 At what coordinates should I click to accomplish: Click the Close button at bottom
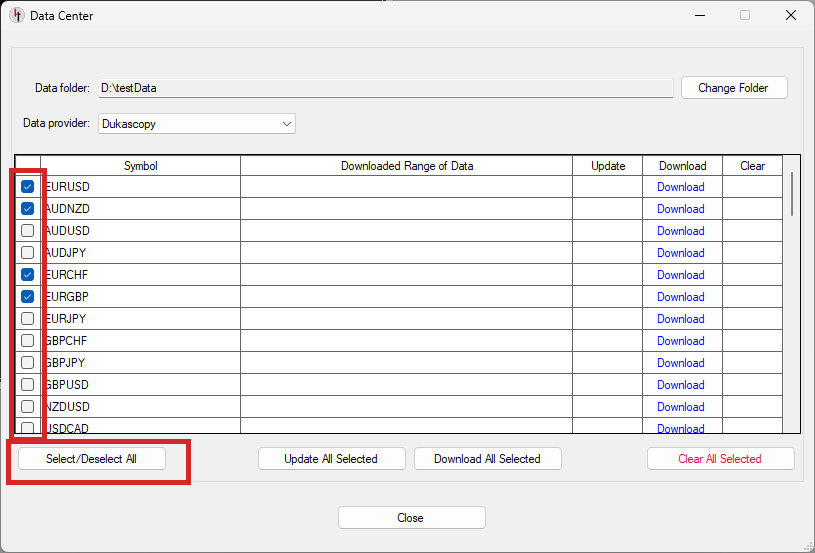(x=411, y=518)
